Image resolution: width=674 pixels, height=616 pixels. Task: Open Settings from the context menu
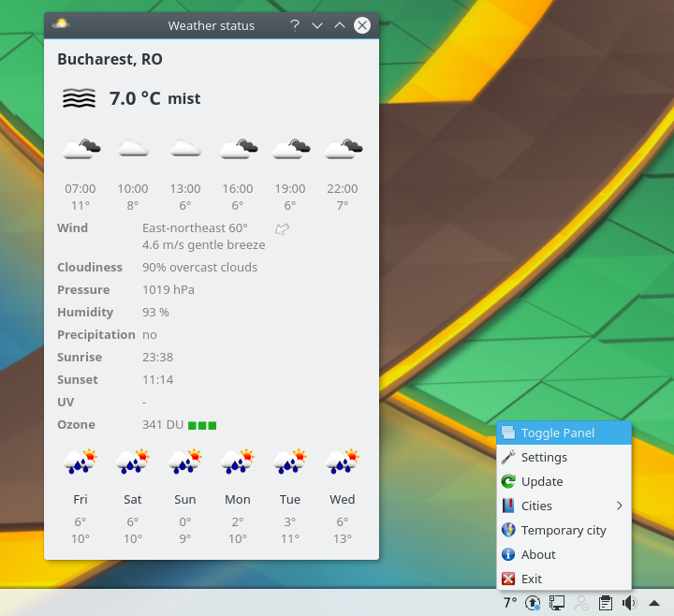click(x=564, y=457)
